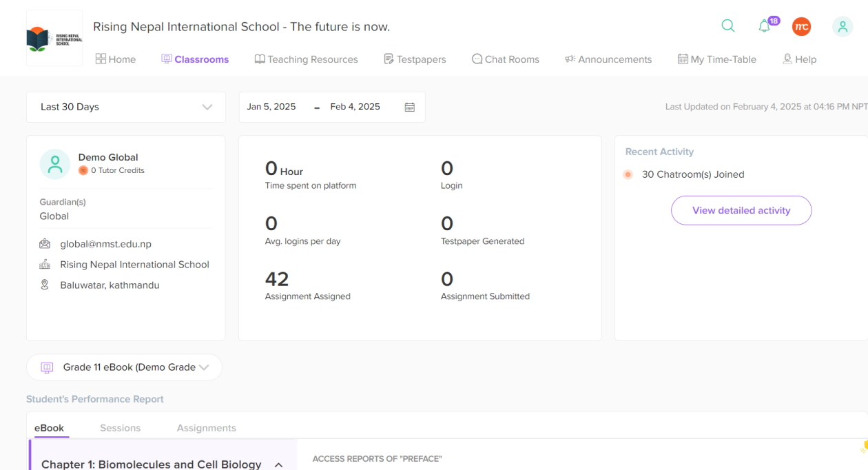
Task: Open My Time-Table page
Action: coord(716,59)
